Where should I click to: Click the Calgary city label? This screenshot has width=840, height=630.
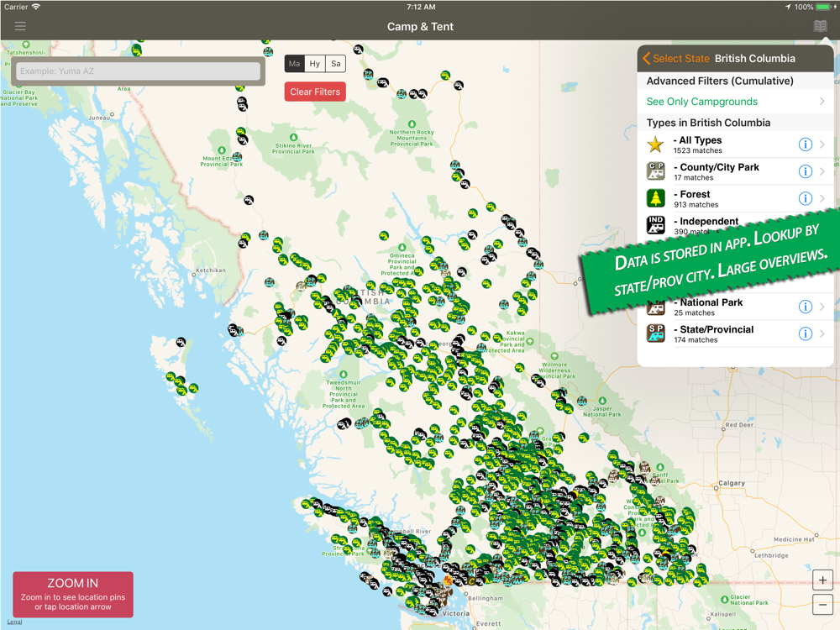click(x=732, y=483)
